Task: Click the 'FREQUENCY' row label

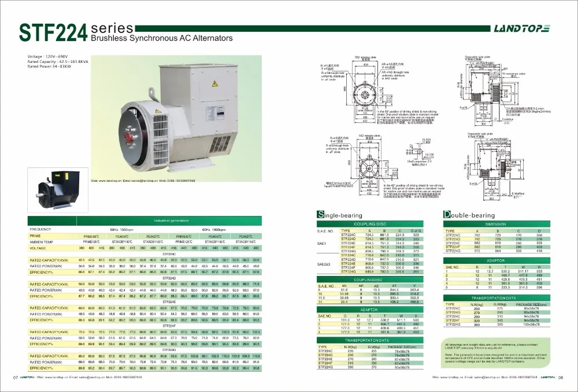Action: (40, 229)
